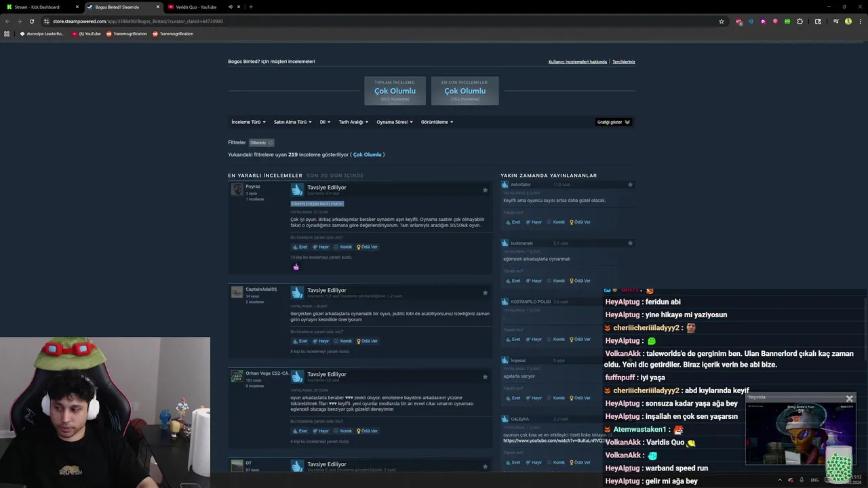868x488 pixels.
Task: Vote Evet on AstroGator's recent review
Action: [513, 222]
